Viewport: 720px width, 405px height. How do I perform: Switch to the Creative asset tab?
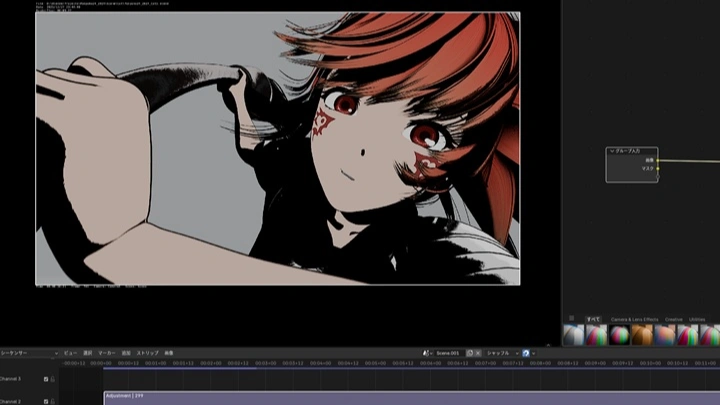tap(674, 319)
